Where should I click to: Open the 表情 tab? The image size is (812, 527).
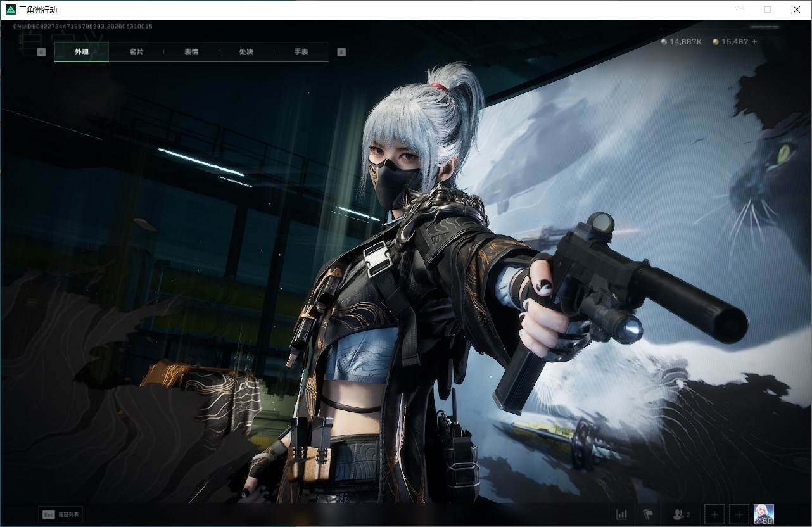(x=191, y=52)
